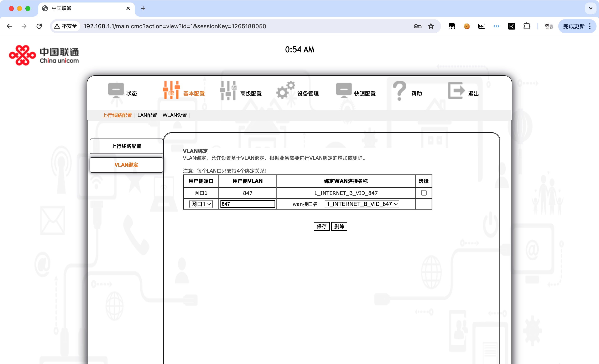This screenshot has height=364, width=599.
Task: Click the 帮助 menu label
Action: [x=417, y=94]
